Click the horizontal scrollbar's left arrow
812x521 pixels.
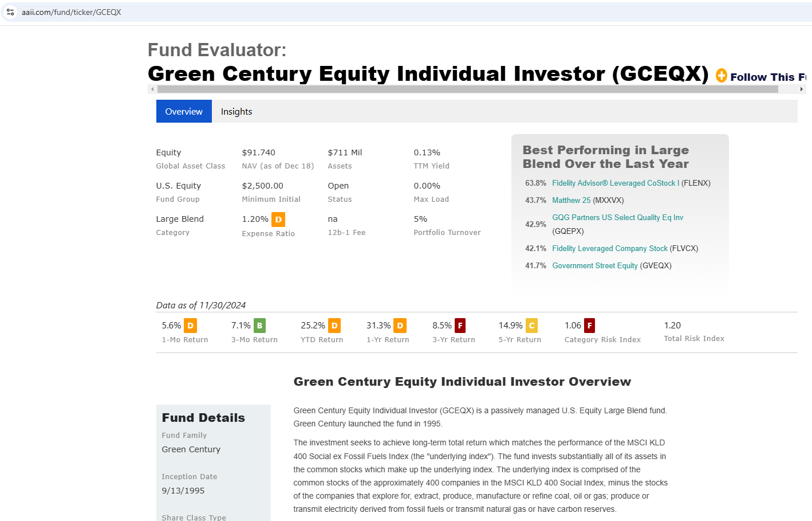[x=152, y=89]
